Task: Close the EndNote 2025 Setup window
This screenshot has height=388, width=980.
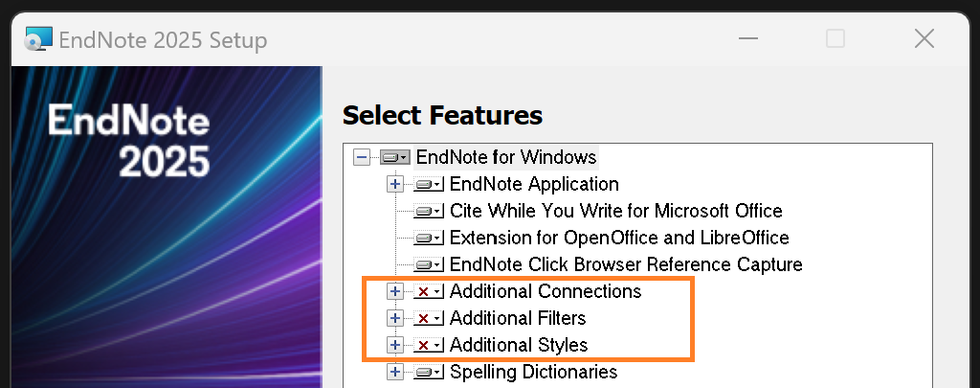Action: coord(924,38)
